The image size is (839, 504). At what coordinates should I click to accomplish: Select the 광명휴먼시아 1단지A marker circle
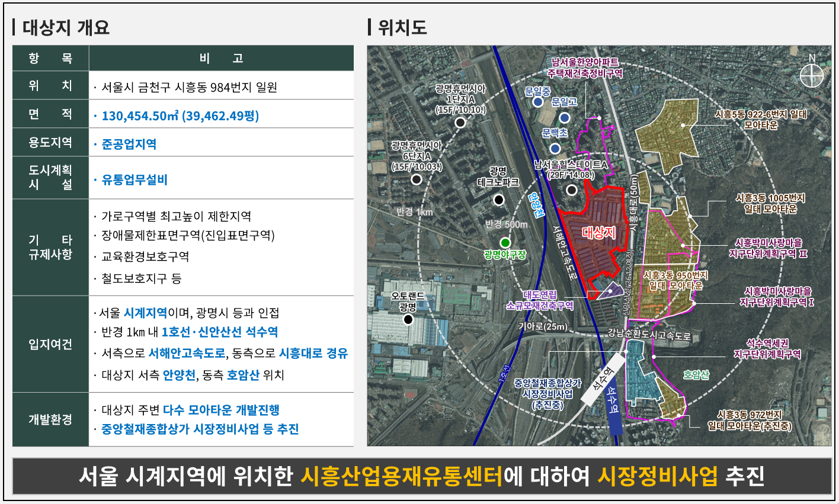point(460,123)
